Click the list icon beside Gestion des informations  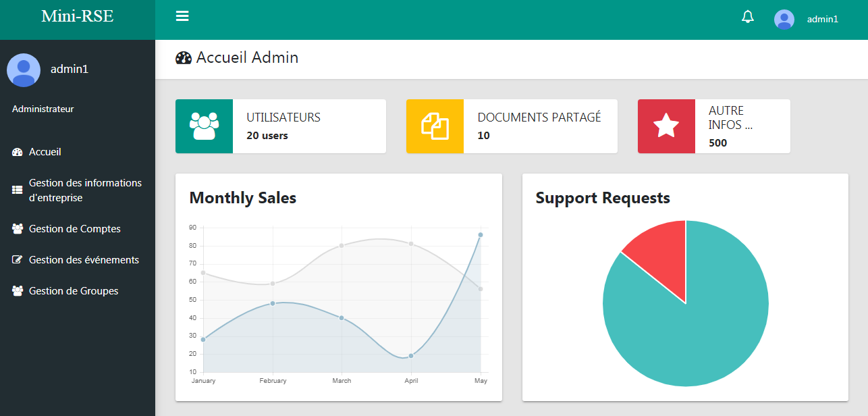(x=18, y=190)
